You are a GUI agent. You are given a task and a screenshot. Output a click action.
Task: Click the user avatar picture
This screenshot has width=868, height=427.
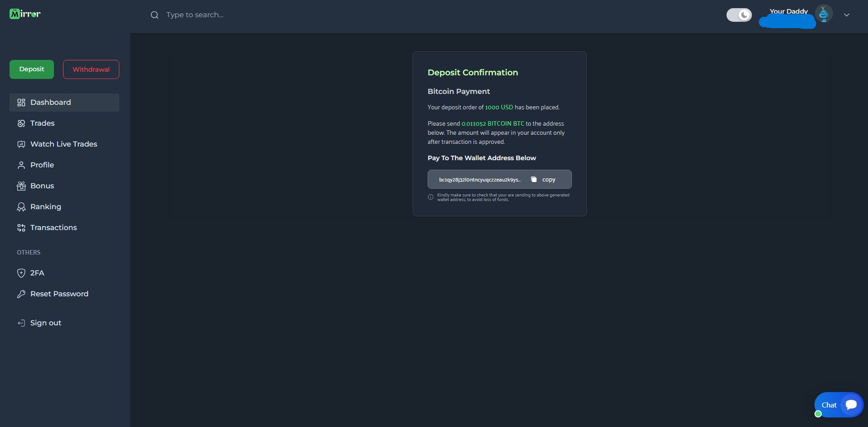pyautogui.click(x=824, y=14)
